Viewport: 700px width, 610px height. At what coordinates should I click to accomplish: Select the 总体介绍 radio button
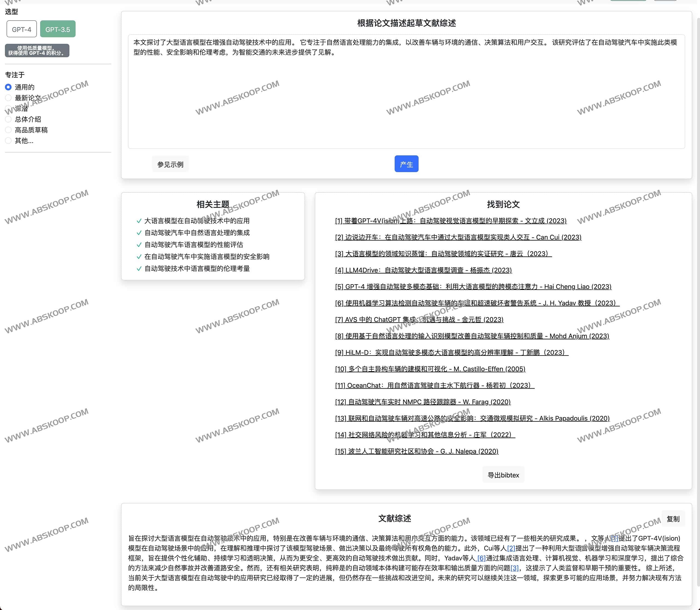(x=8, y=119)
